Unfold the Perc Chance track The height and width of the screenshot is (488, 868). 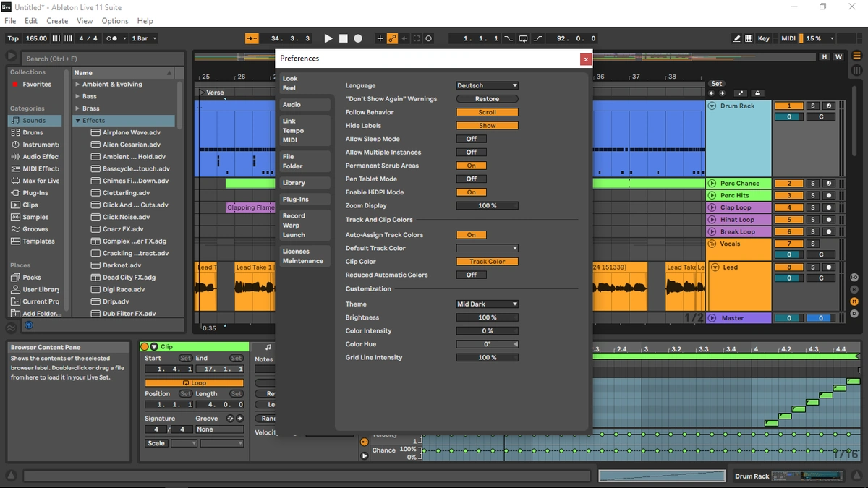[x=712, y=184]
